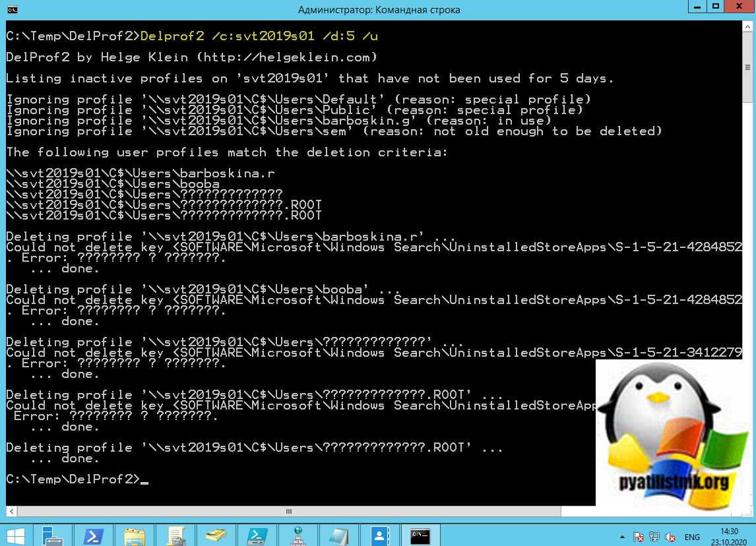Open the Command Prompt system menu icon

pyautogui.click(x=12, y=10)
